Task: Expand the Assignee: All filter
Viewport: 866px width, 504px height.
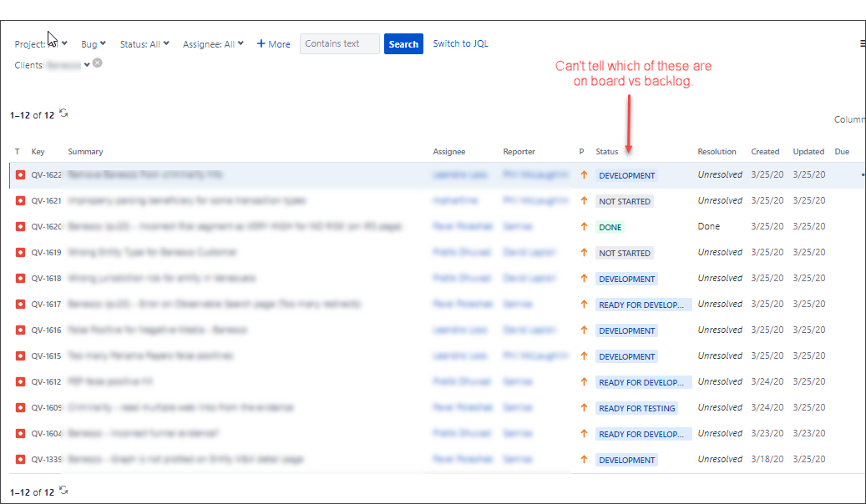Action: [213, 44]
